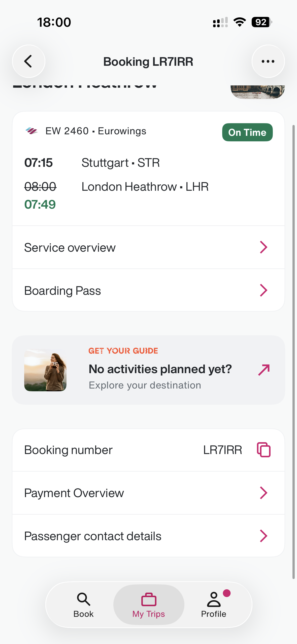Tap the back arrow button
This screenshot has width=297, height=644.
(28, 61)
